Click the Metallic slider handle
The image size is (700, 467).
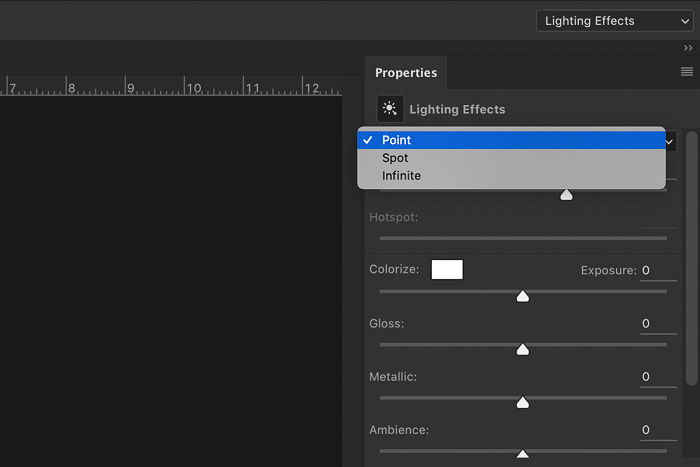pos(523,402)
